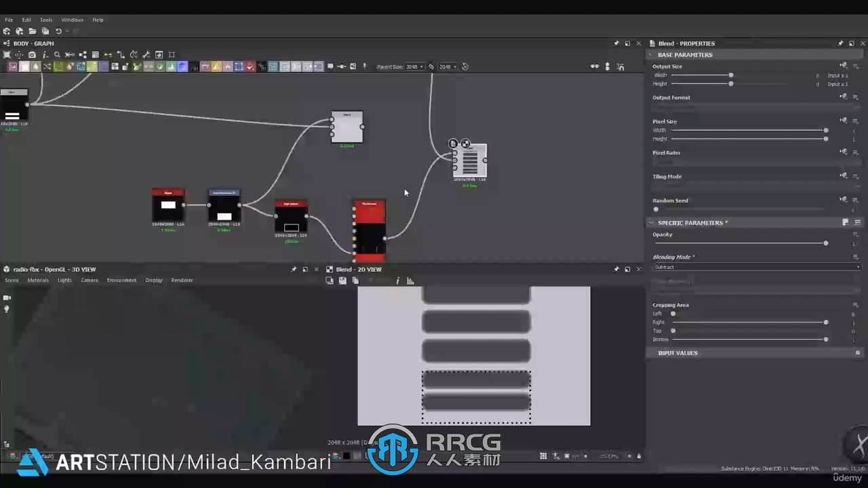Click the reset parent size icon

[465, 66]
